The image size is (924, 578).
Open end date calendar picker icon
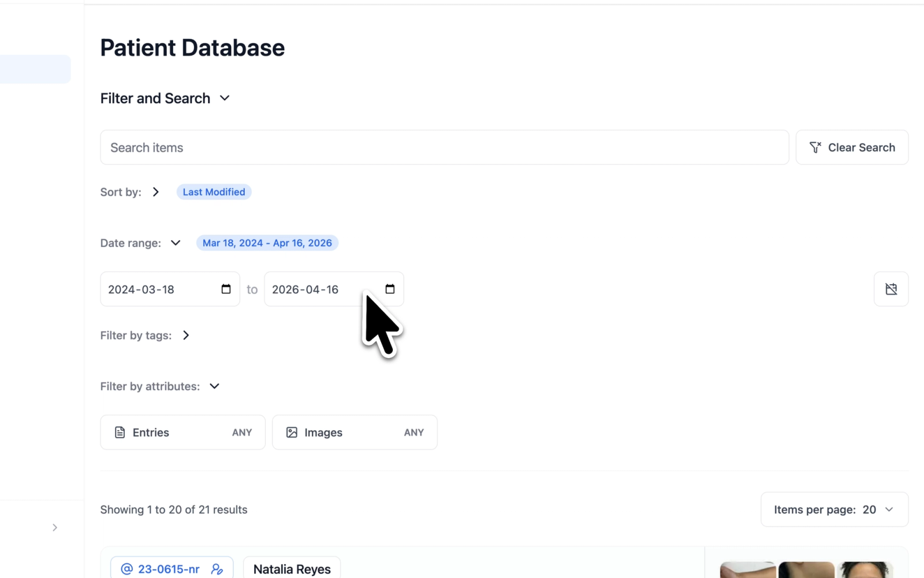click(x=390, y=289)
